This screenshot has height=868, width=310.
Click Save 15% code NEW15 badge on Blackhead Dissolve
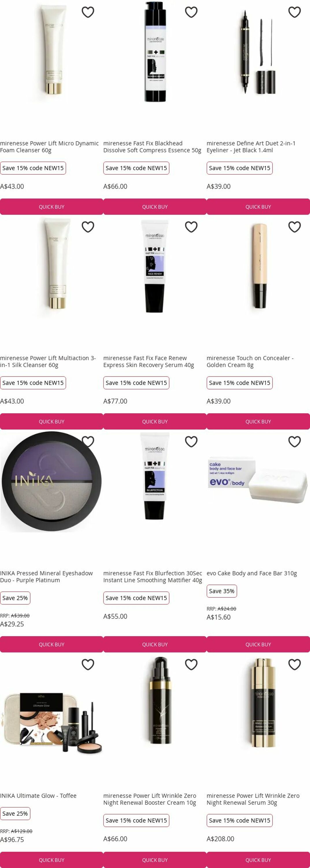coord(136,168)
